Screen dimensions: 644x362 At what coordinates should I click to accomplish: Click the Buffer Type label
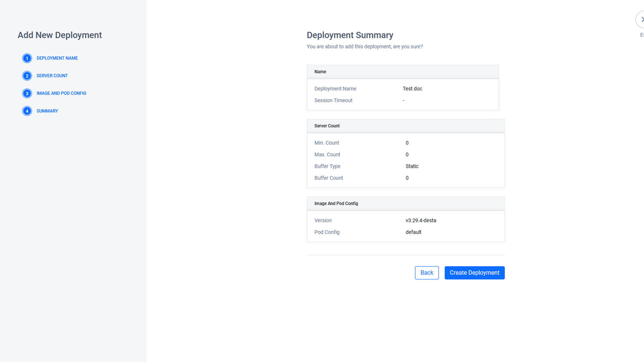click(x=327, y=166)
